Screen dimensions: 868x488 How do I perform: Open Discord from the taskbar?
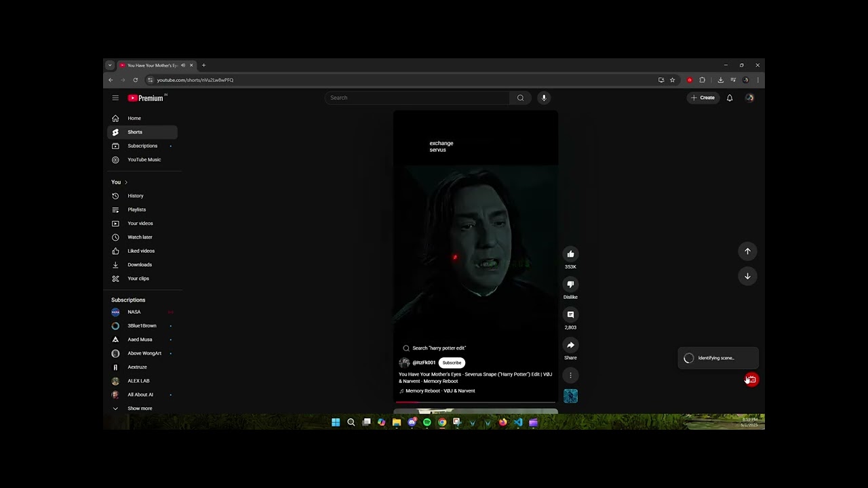[412, 422]
